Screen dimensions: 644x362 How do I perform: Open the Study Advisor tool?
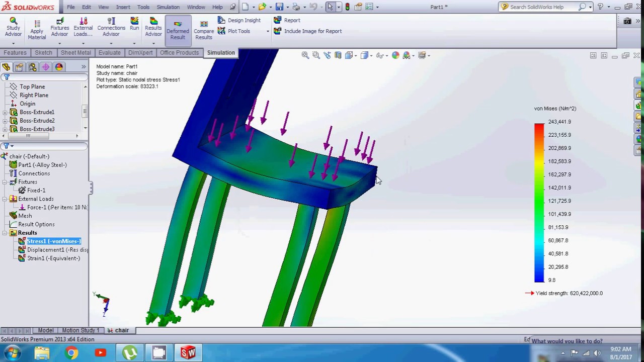(13, 28)
